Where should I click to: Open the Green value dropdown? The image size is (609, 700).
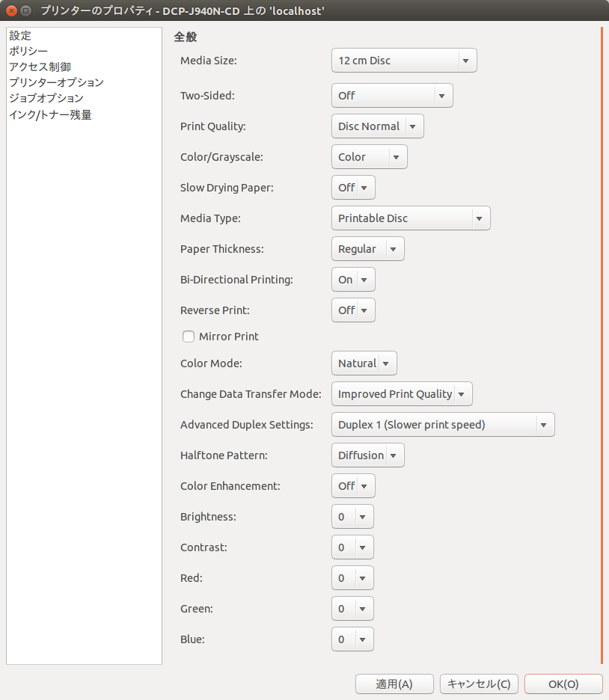pos(352,609)
